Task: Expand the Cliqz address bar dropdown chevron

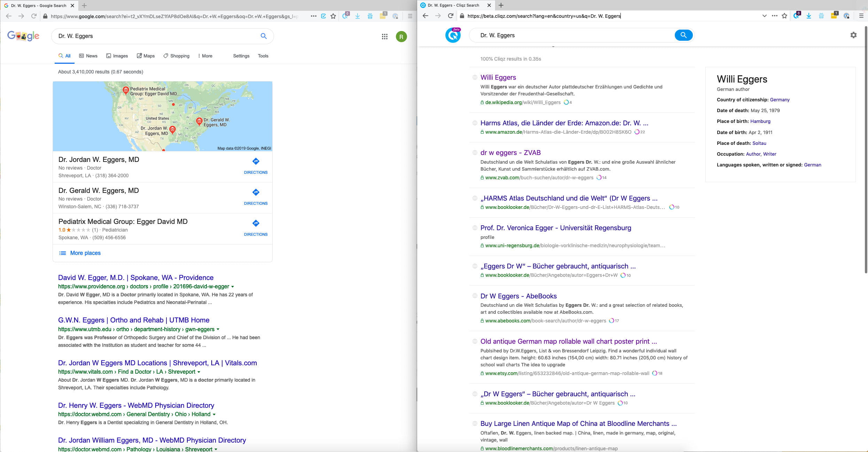Action: pos(764,16)
